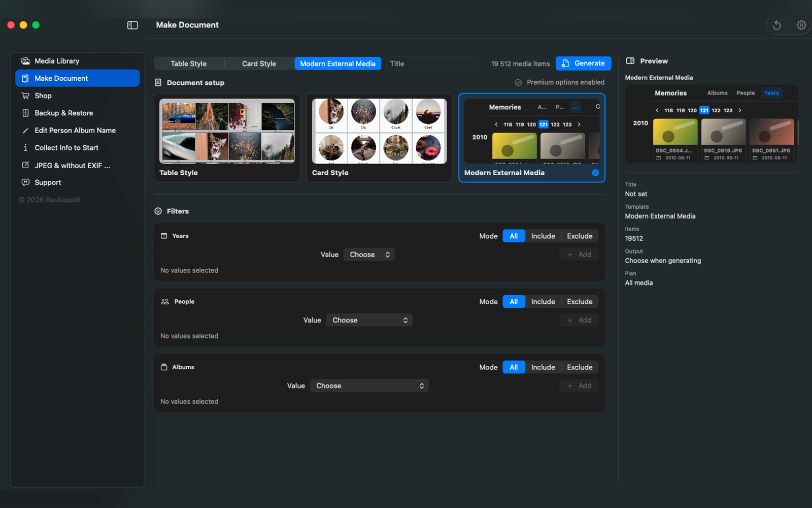Open Collect Info to Start
Image resolution: width=812 pixels, height=508 pixels.
pos(78,147)
